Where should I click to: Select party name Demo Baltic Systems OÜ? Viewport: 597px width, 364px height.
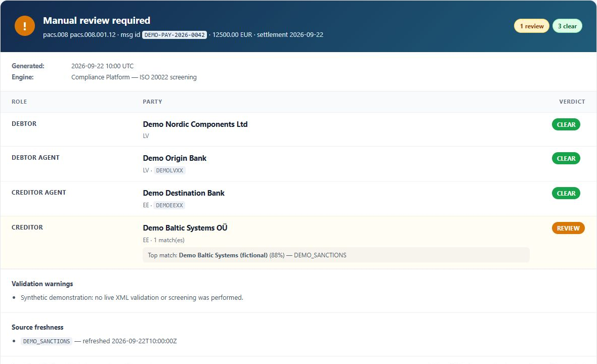click(185, 228)
